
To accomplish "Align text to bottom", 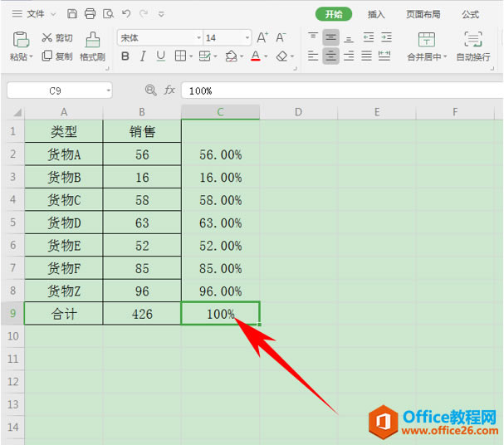I will [x=349, y=38].
